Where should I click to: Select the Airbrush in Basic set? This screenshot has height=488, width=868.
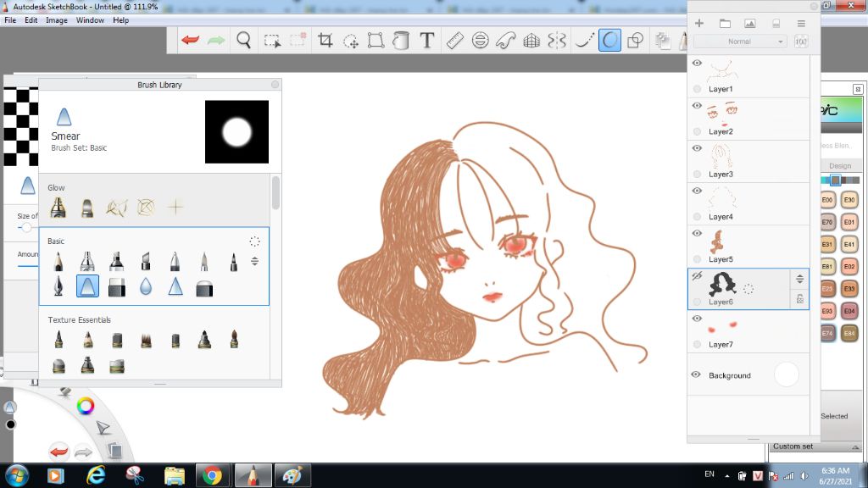point(87,261)
